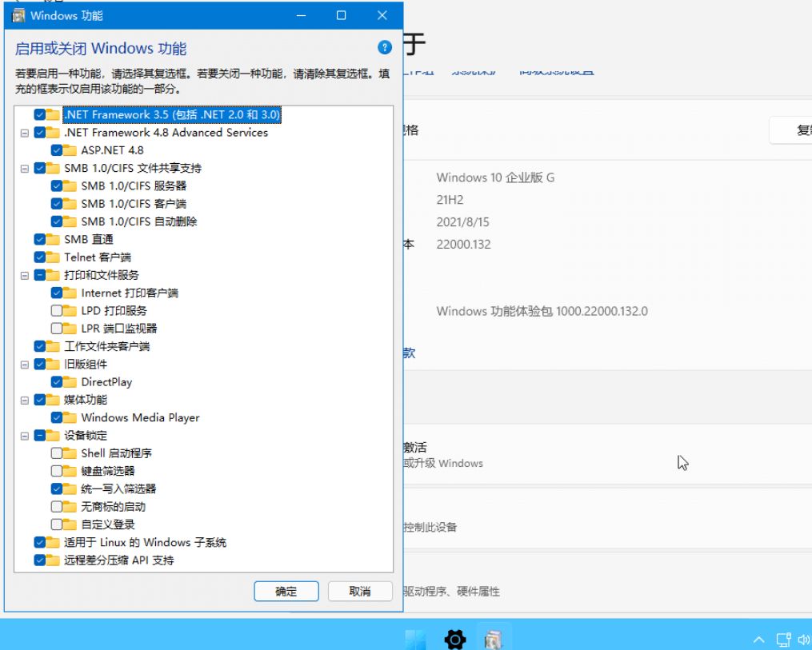Collapse .NET Framework 4.8 Advanced Services node
812x650 pixels.
[x=24, y=133]
